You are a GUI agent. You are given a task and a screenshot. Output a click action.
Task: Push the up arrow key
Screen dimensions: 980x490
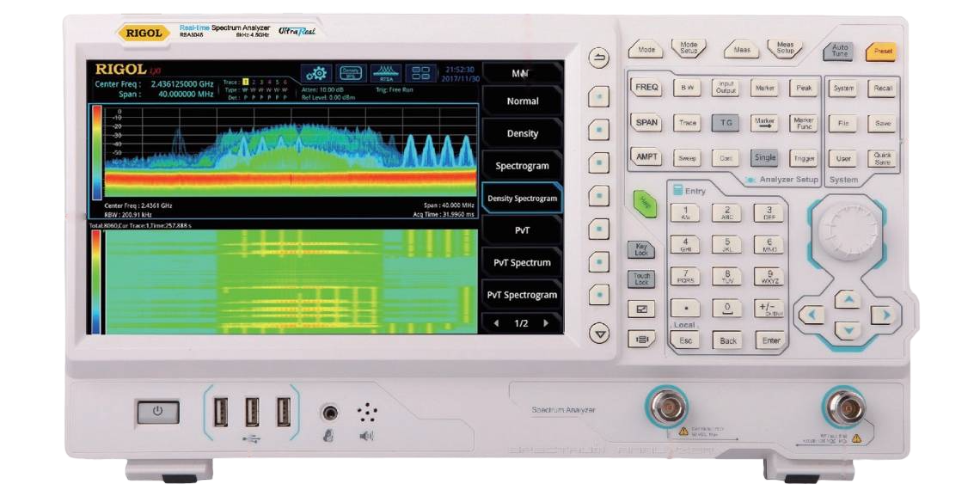848,300
